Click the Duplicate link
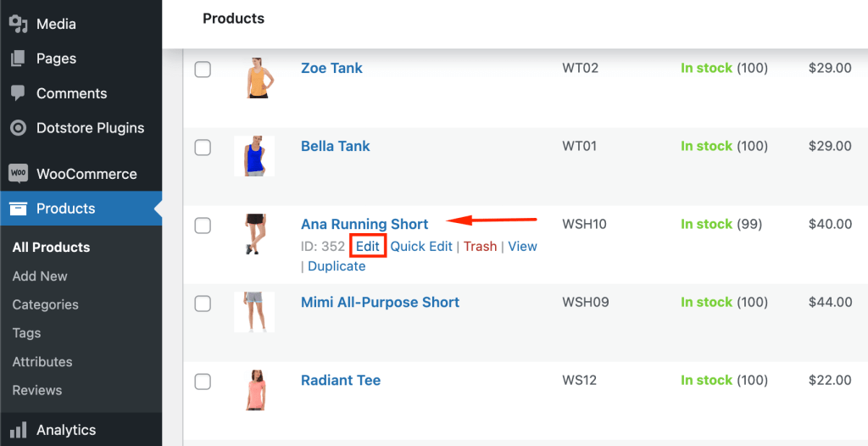868x446 pixels. coord(337,266)
